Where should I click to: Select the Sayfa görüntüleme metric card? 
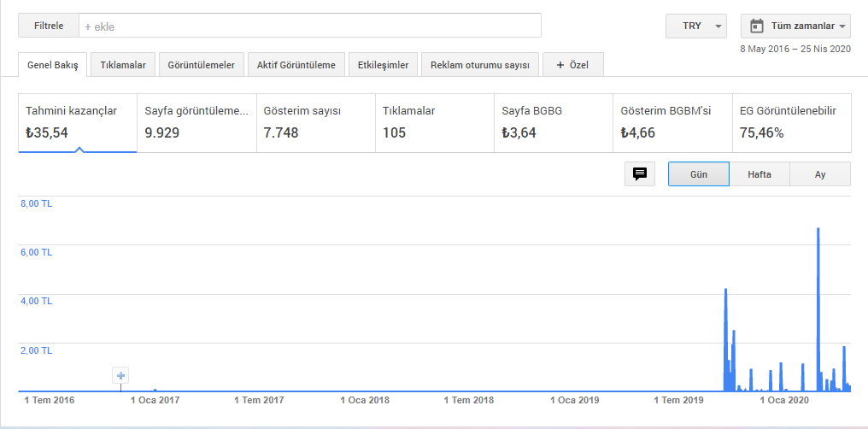click(196, 122)
